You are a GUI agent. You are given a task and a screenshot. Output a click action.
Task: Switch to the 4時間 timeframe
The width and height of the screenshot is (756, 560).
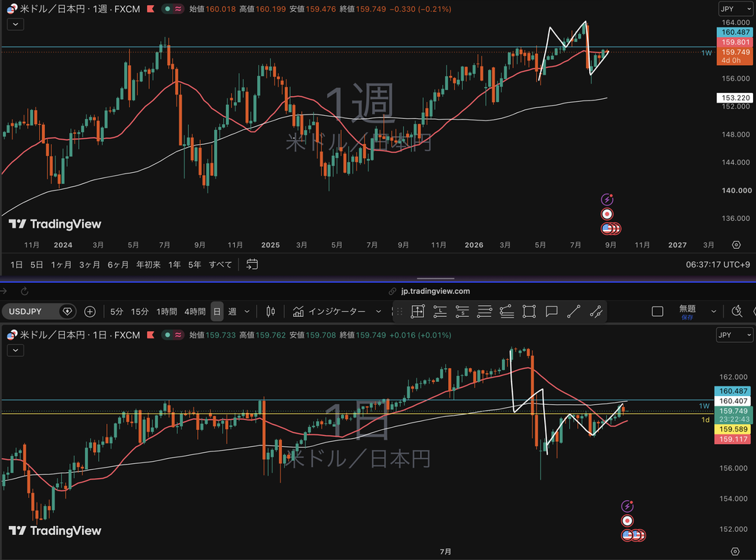pyautogui.click(x=195, y=312)
